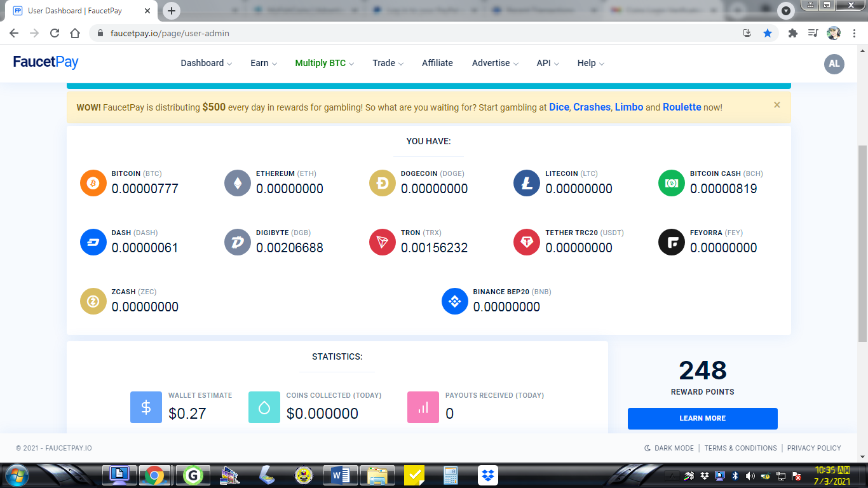This screenshot has height=488, width=868.
Task: Click the Litecoin coin icon
Action: 527,183
